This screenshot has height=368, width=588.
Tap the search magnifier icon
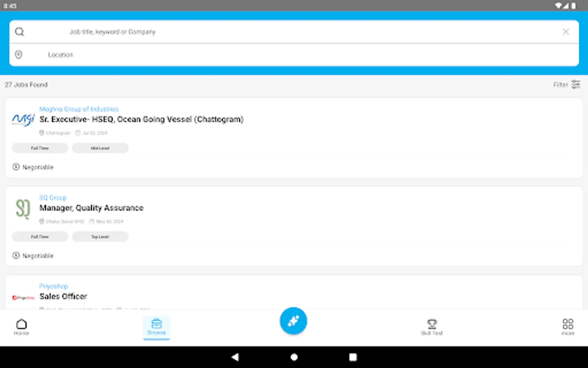click(x=19, y=31)
